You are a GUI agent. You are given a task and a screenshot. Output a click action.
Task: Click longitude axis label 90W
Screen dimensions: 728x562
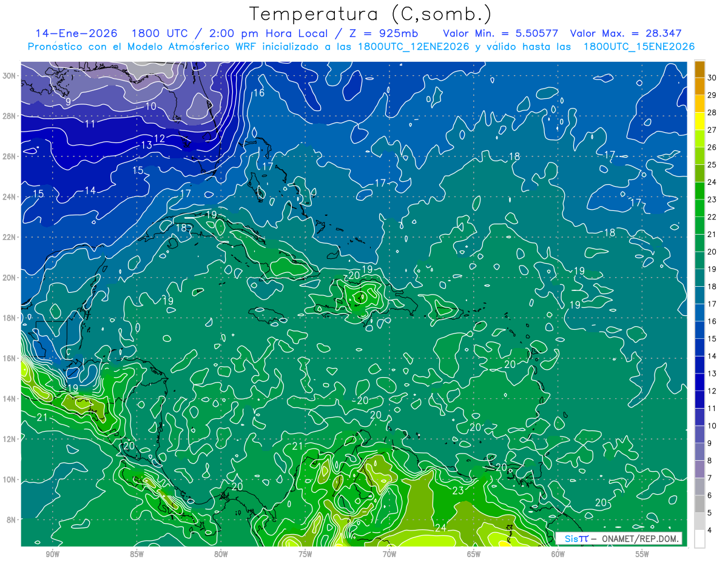52,554
